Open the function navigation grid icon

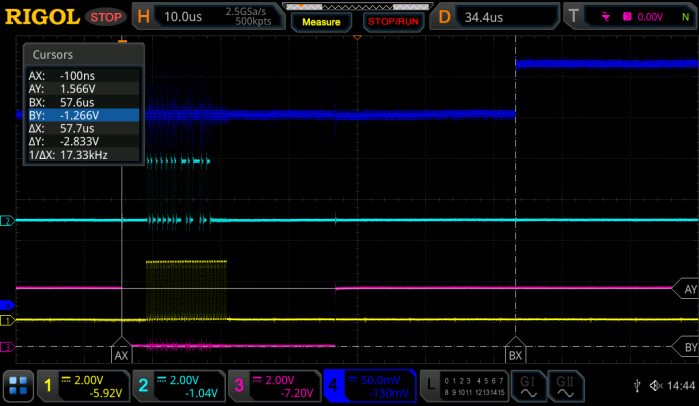tap(18, 386)
